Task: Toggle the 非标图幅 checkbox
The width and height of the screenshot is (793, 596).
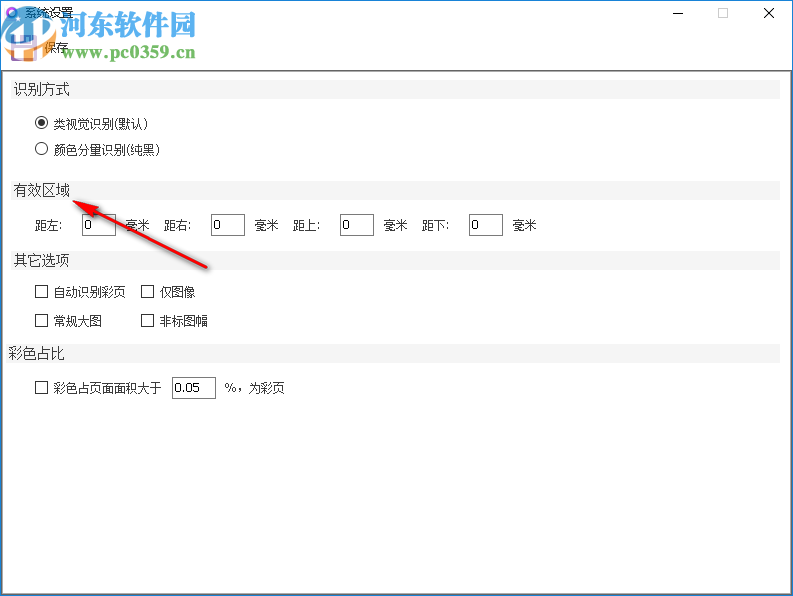Action: [x=147, y=320]
